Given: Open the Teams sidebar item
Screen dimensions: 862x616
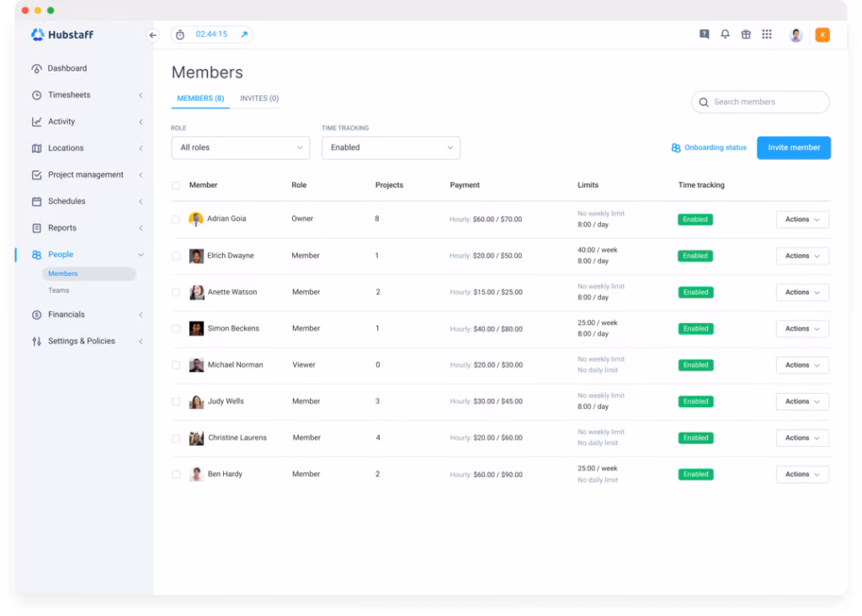Looking at the screenshot, I should coord(58,290).
